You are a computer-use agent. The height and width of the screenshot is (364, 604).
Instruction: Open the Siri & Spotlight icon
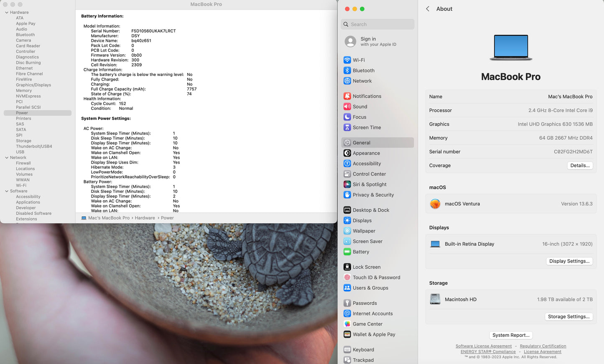[x=347, y=185]
